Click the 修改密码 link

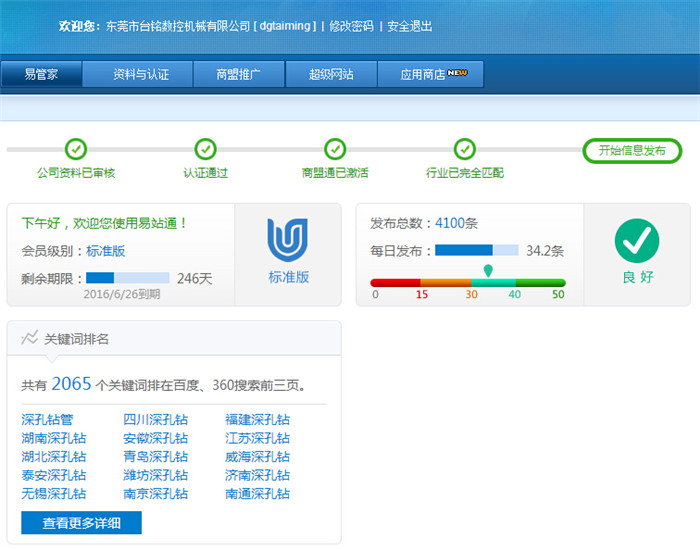pyautogui.click(x=350, y=26)
